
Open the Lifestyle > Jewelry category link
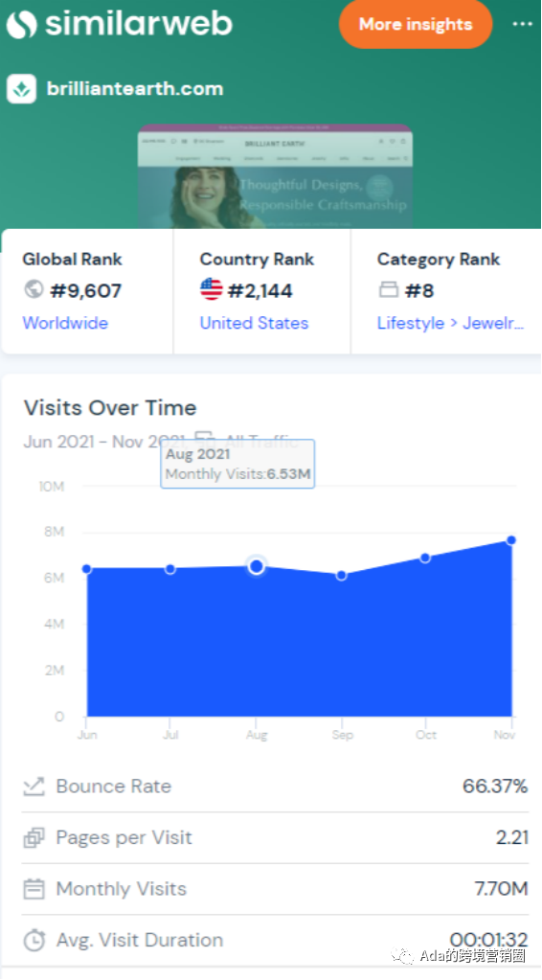[450, 323]
